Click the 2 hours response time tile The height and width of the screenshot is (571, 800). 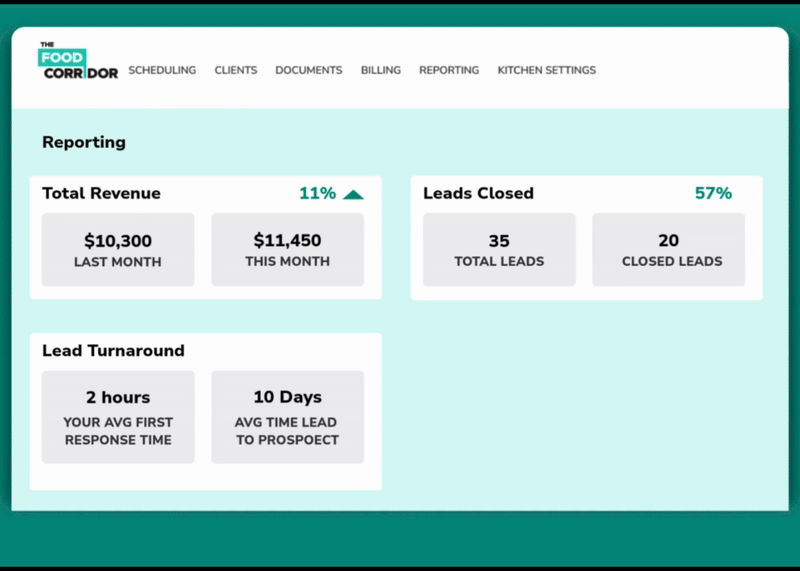[118, 417]
